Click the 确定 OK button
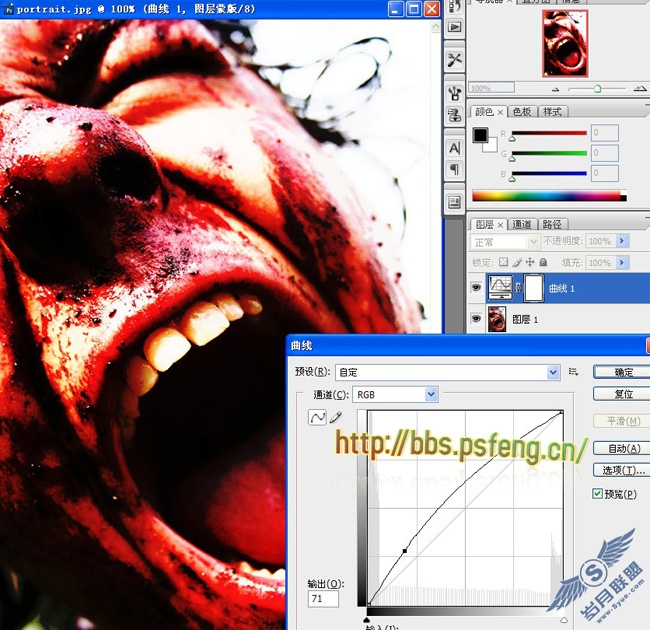This screenshot has width=650, height=630. pos(621,372)
